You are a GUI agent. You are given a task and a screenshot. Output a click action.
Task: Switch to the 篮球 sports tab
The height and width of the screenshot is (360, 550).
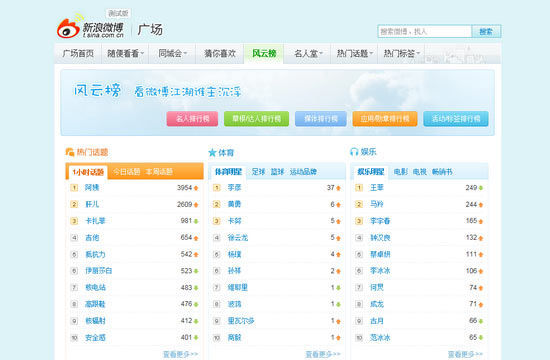click(277, 172)
